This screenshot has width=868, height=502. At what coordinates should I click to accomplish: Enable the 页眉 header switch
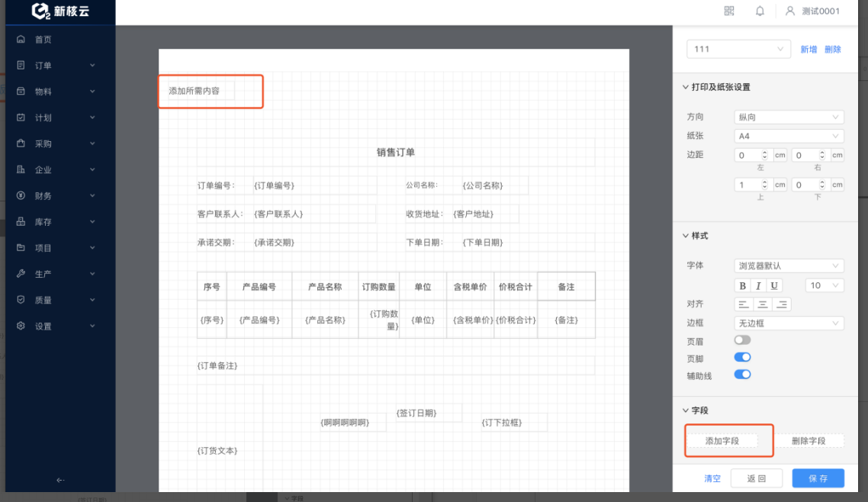coord(742,339)
